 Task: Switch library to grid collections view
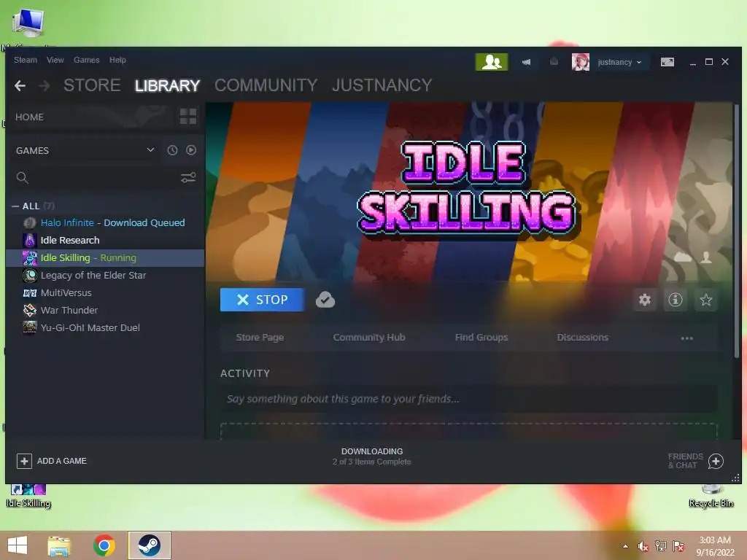[187, 117]
